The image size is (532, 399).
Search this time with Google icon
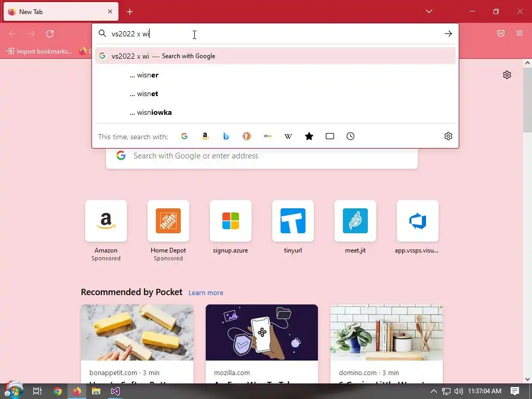click(x=184, y=137)
